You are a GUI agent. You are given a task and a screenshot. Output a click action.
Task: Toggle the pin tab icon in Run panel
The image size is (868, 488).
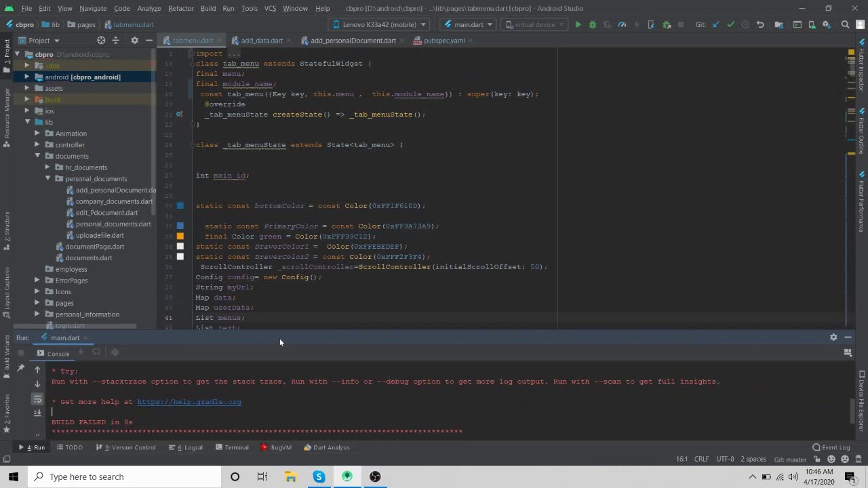21,368
